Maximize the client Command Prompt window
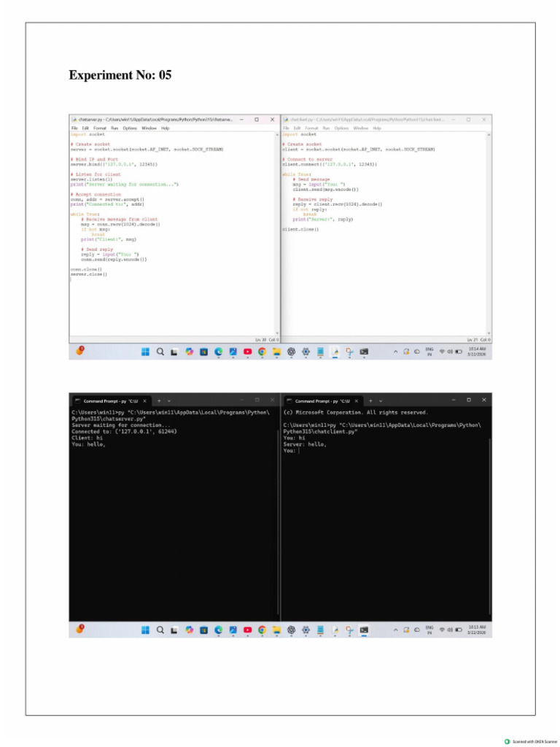Screen dimensions: 560x747 pyautogui.click(x=469, y=400)
